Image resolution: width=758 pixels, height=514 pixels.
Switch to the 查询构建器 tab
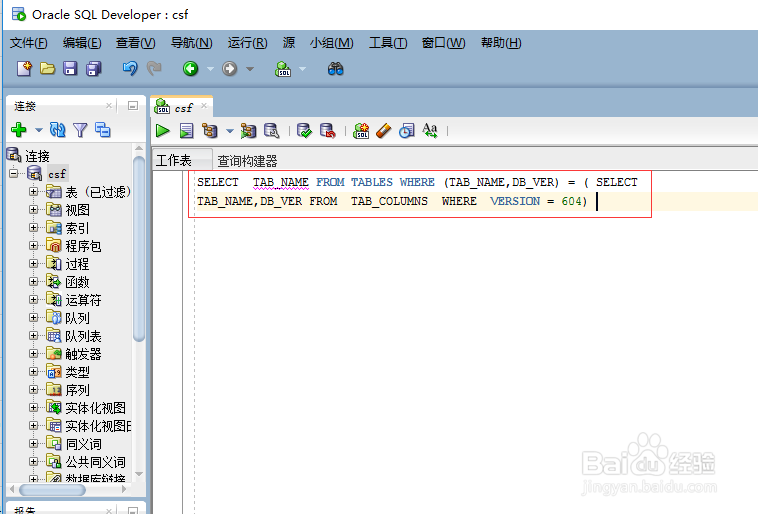247,161
